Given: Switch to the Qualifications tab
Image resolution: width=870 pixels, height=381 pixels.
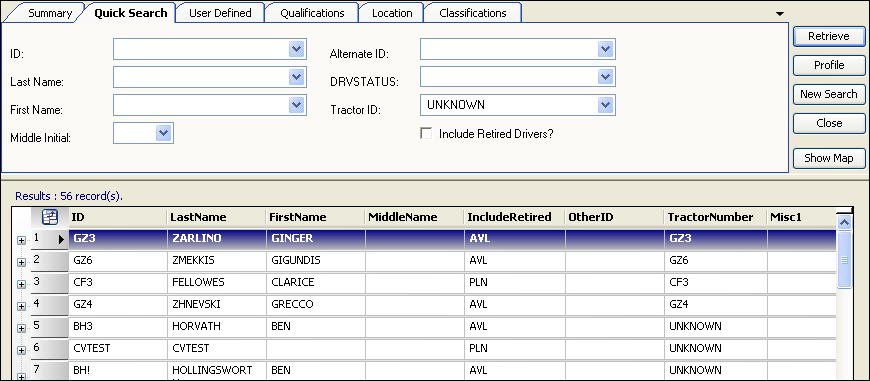Looking at the screenshot, I should click(x=312, y=13).
